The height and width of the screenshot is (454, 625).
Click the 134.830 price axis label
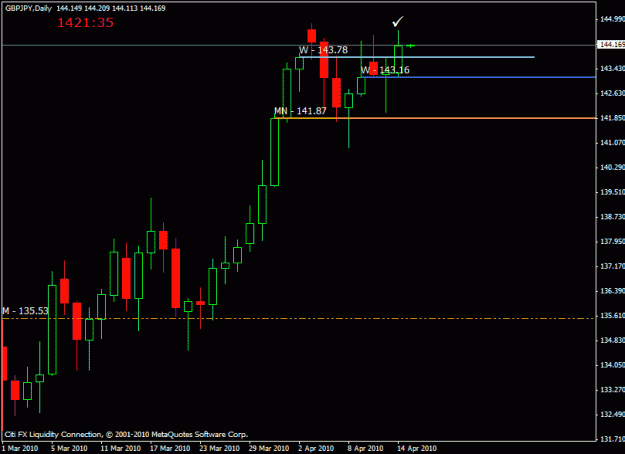point(612,340)
